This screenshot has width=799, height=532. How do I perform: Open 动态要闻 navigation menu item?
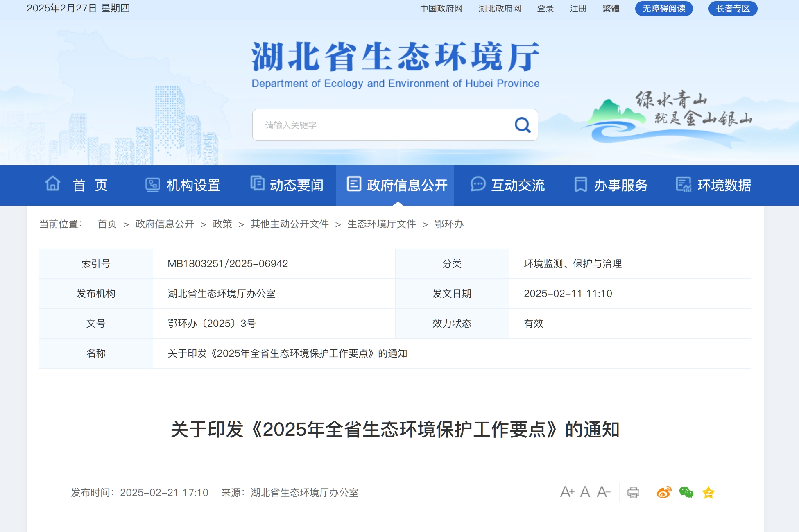(x=297, y=186)
